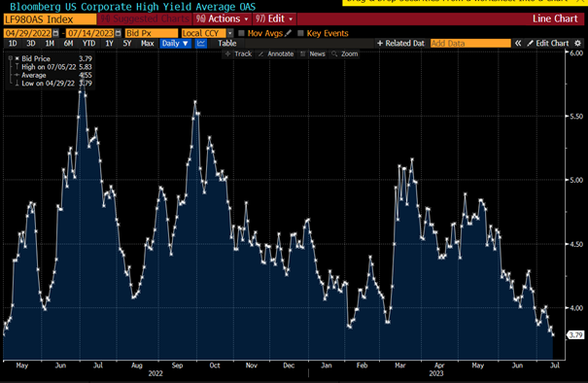
Task: Open the Actions dropdown menu
Action: (x=222, y=18)
